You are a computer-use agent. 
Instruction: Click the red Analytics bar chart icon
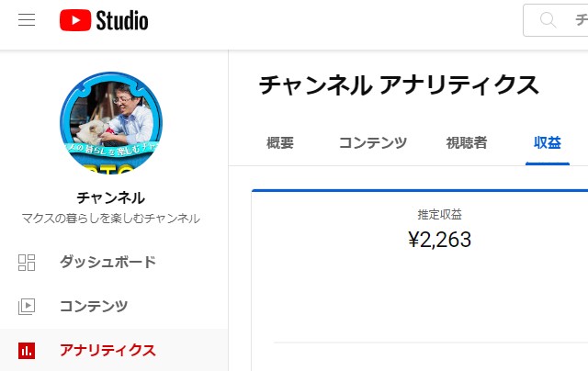tap(27, 351)
